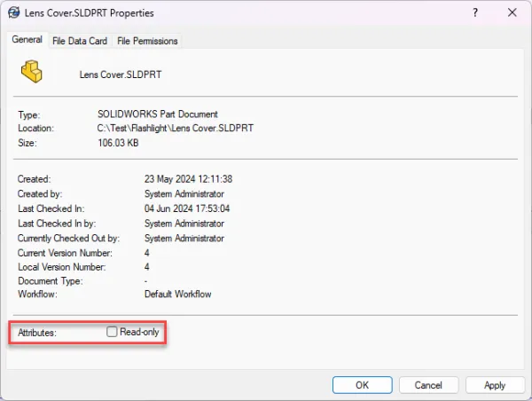532x401 pixels.
Task: Click the Attributes label
Action: 37,333
